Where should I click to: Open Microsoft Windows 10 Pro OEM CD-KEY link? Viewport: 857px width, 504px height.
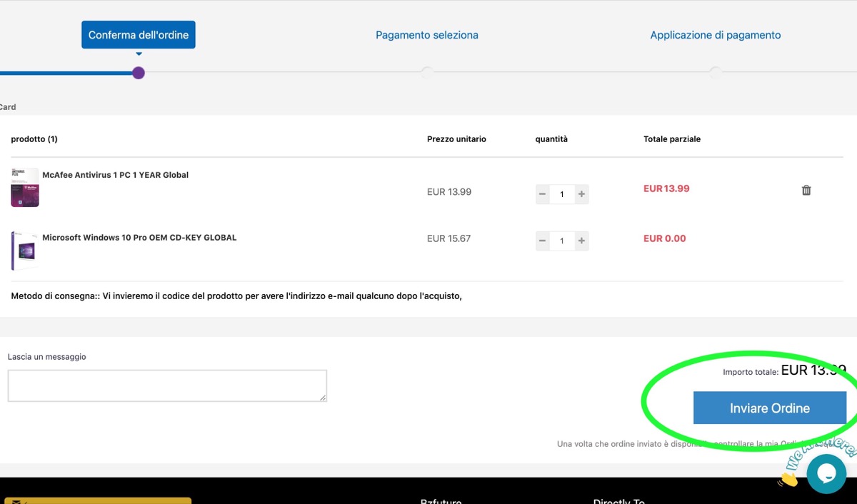click(x=139, y=238)
